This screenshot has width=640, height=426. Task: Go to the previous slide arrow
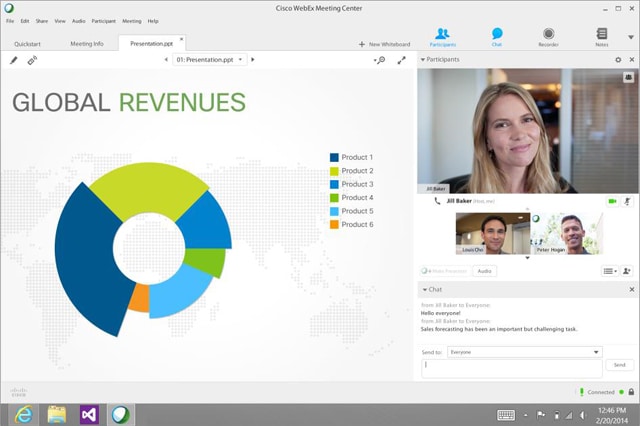[x=166, y=60]
